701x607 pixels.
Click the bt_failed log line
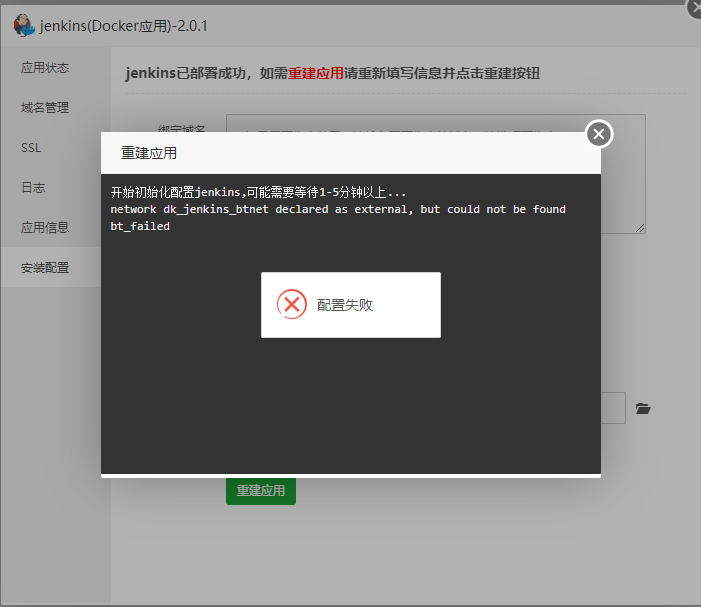140,226
